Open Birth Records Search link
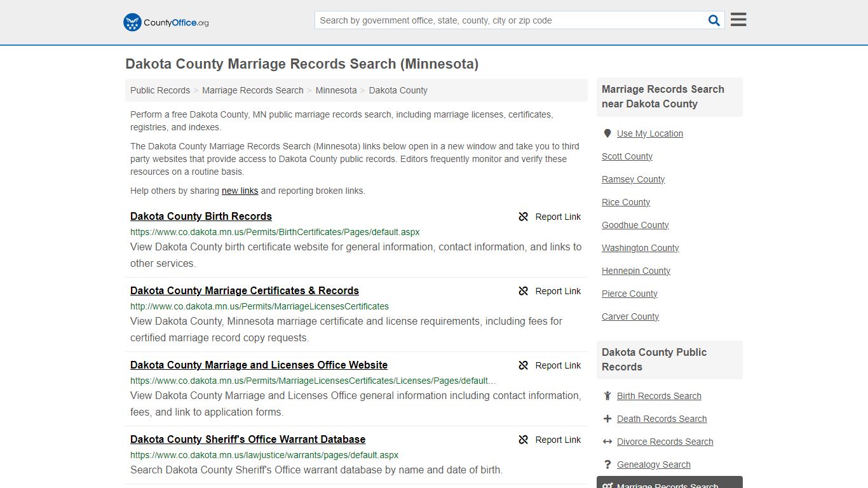Screen dimensions: 868x488 (659, 396)
